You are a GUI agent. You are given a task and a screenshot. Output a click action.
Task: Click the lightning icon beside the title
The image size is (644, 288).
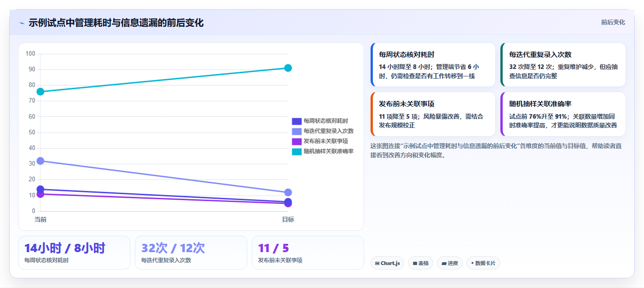click(x=22, y=23)
